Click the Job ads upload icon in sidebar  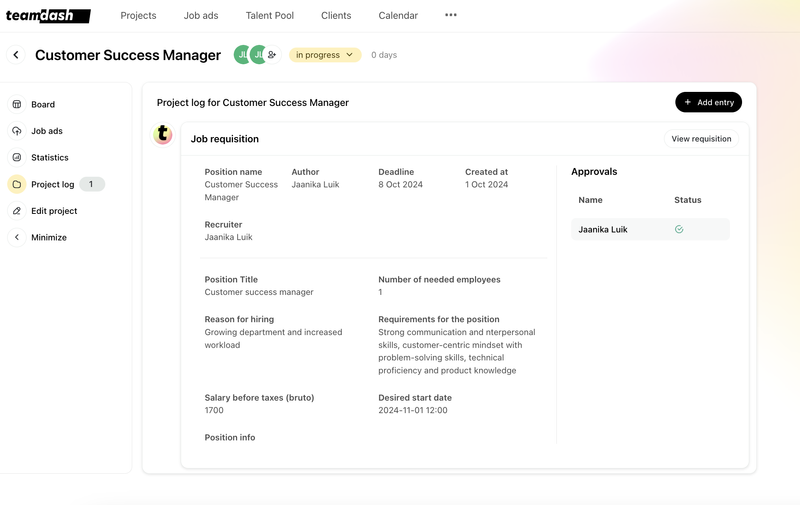pyautogui.click(x=17, y=131)
